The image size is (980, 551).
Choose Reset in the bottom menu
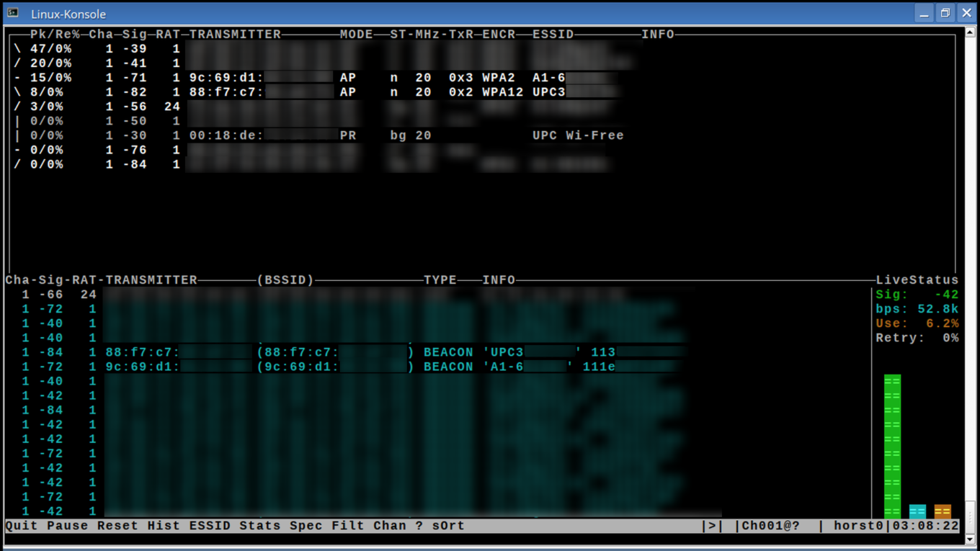pyautogui.click(x=117, y=526)
